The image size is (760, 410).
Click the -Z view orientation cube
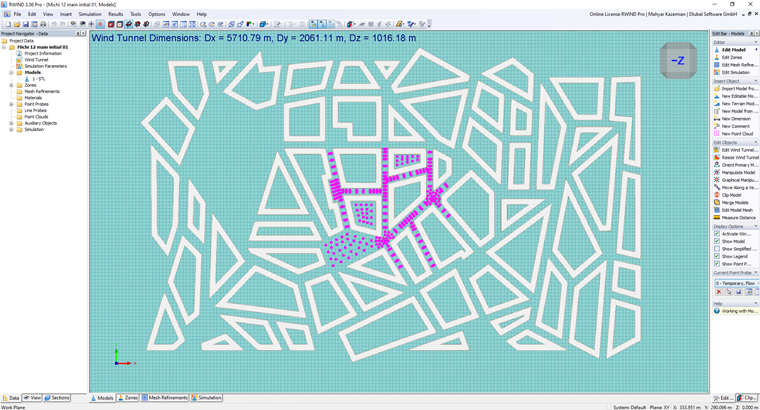(x=678, y=60)
